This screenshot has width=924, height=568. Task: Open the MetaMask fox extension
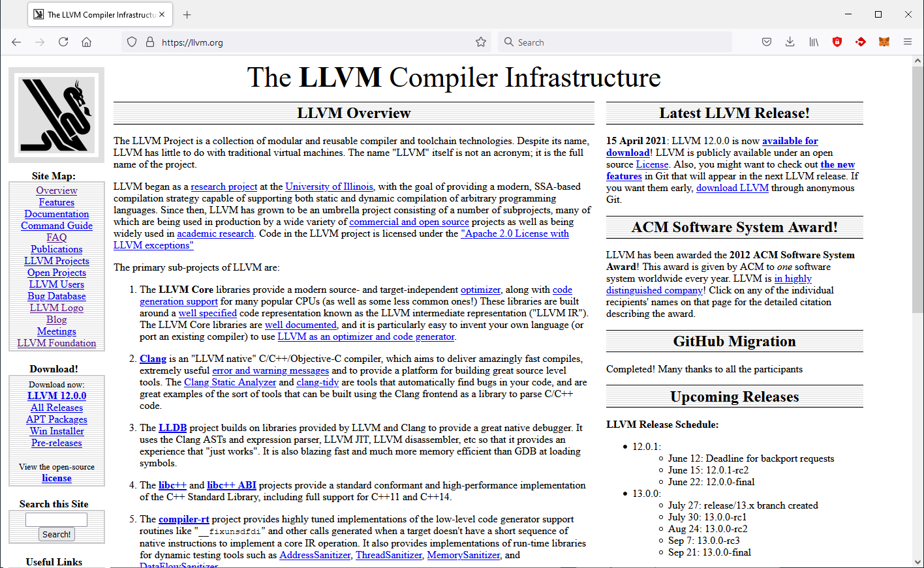point(884,42)
